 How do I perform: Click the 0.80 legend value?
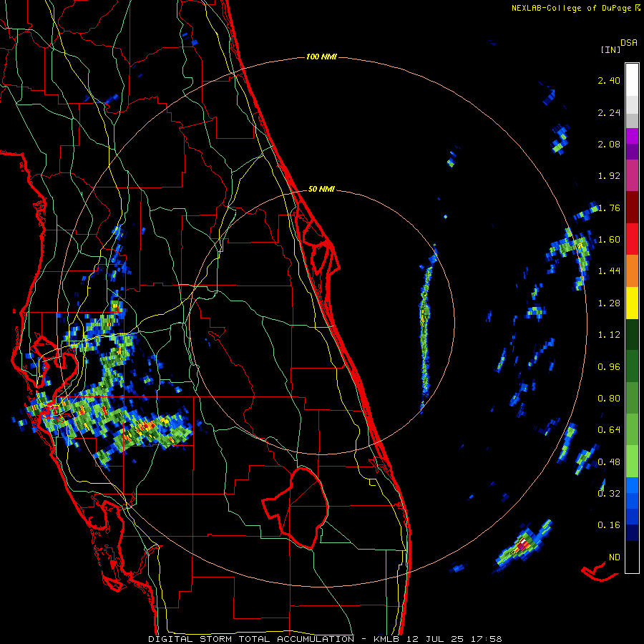tap(609, 399)
